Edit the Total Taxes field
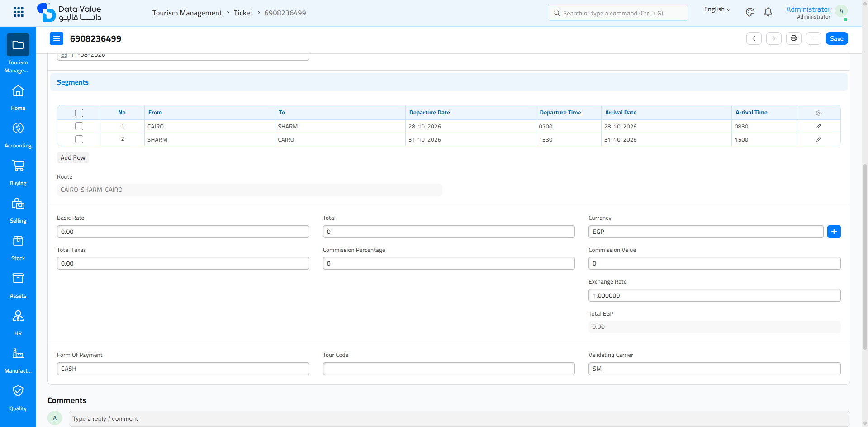The width and height of the screenshot is (868, 427). [x=183, y=263]
